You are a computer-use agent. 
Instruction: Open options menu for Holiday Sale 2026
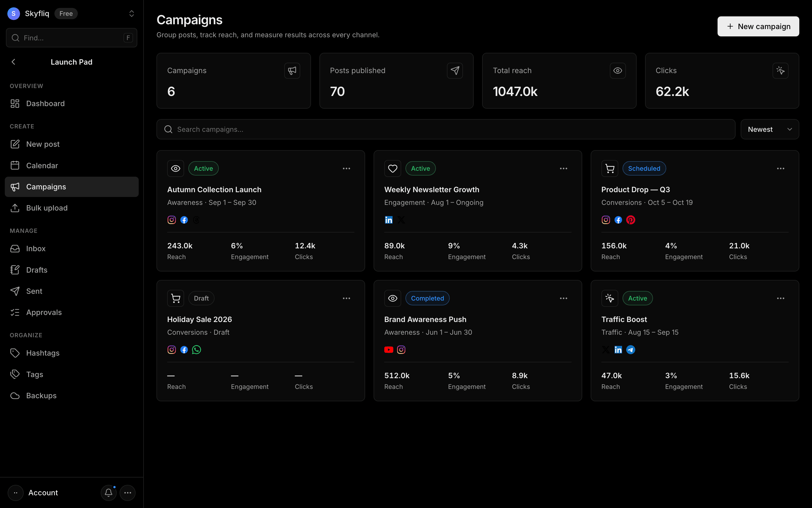pyautogui.click(x=346, y=298)
